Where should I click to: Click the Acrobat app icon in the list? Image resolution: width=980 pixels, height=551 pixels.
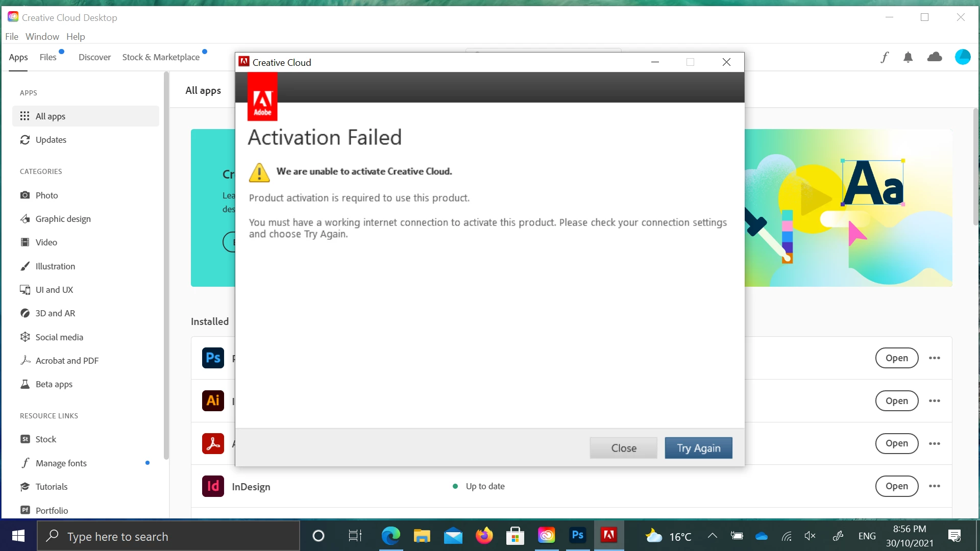(213, 443)
